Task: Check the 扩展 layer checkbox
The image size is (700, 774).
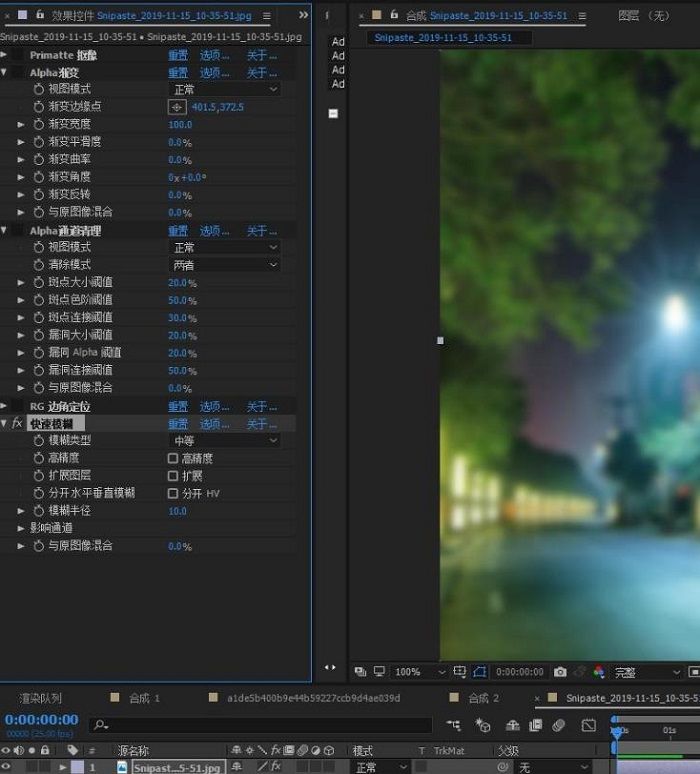Action: coord(173,476)
